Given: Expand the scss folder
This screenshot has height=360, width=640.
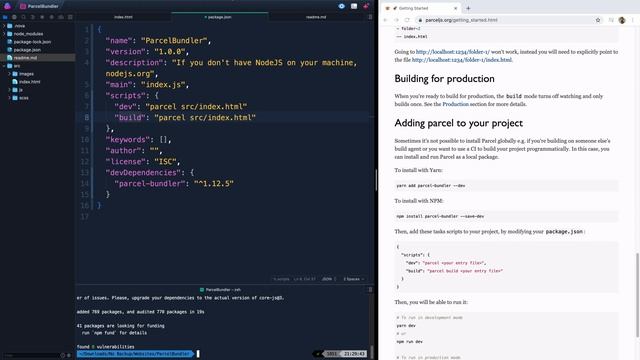Looking at the screenshot, I should click(9, 98).
